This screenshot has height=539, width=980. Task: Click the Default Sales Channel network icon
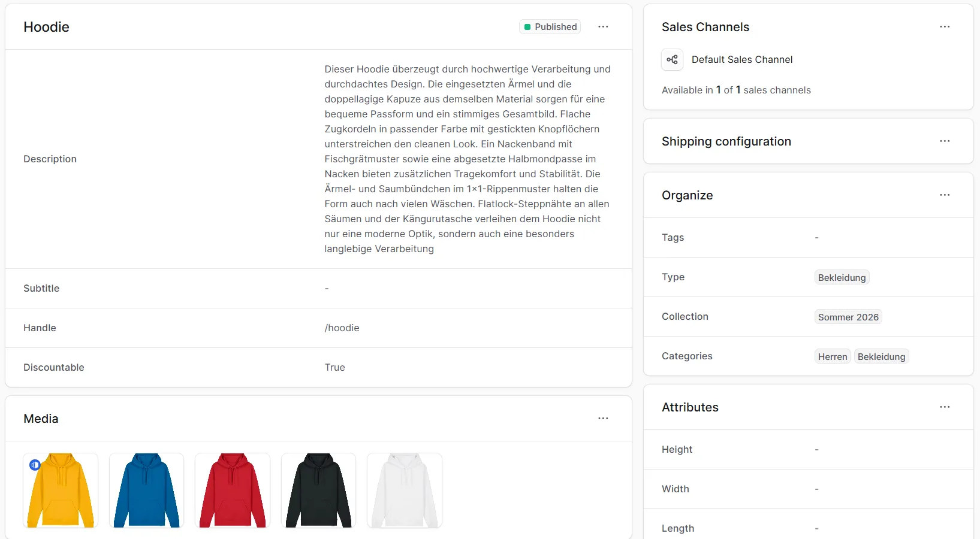(672, 59)
